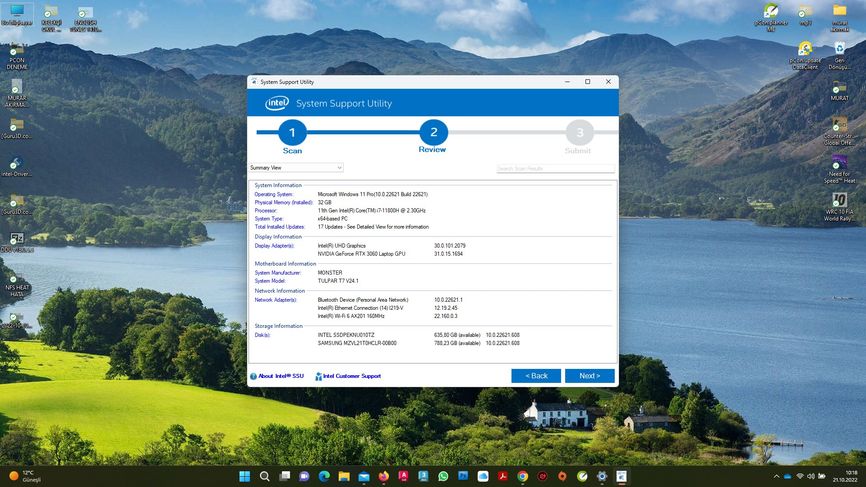Click the 17 Updates detailed view text
The image size is (866, 487).
point(373,227)
